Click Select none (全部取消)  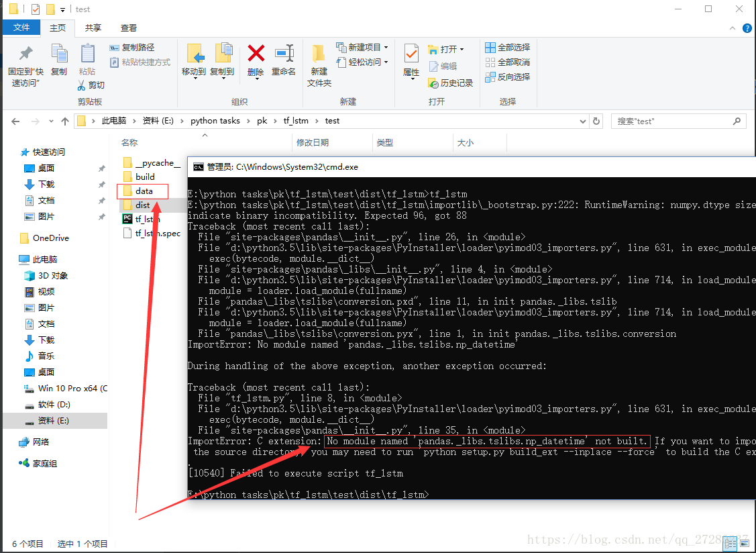click(x=508, y=62)
